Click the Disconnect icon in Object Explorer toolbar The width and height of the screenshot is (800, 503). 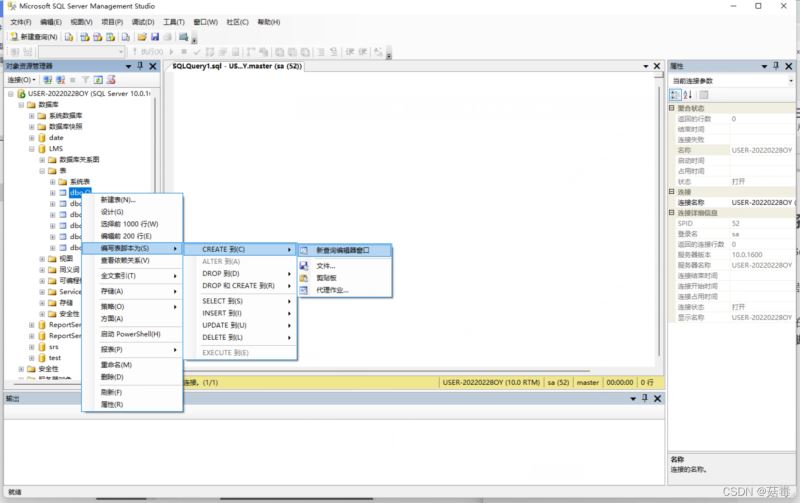60,80
